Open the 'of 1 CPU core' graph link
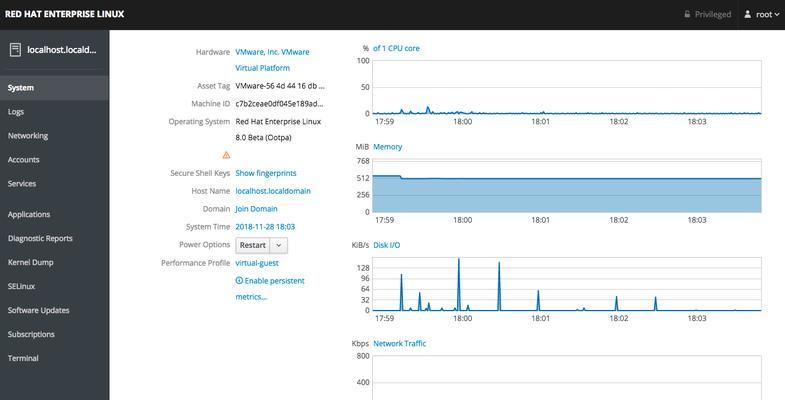Viewport: 785px width, 400px height. 397,49
